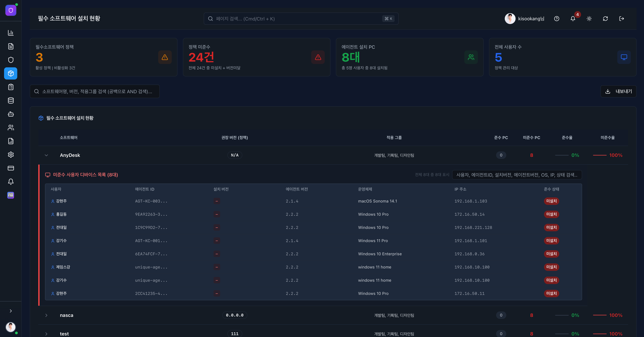644x337 pixels.
Task: Open the robot agent sidebar icon
Action: [x=11, y=114]
